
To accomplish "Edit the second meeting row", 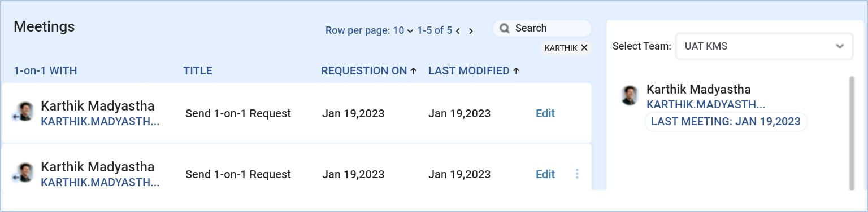I will 545,174.
